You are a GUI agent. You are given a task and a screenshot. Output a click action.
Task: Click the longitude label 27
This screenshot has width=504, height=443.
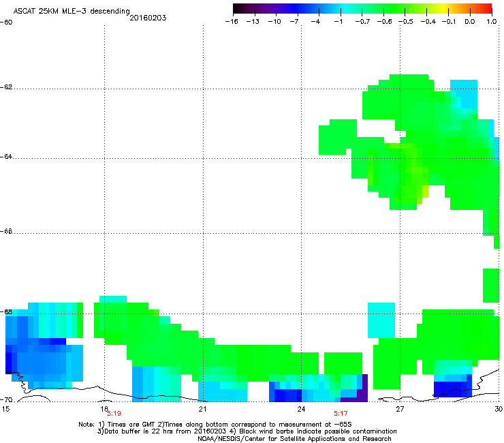[400, 409]
